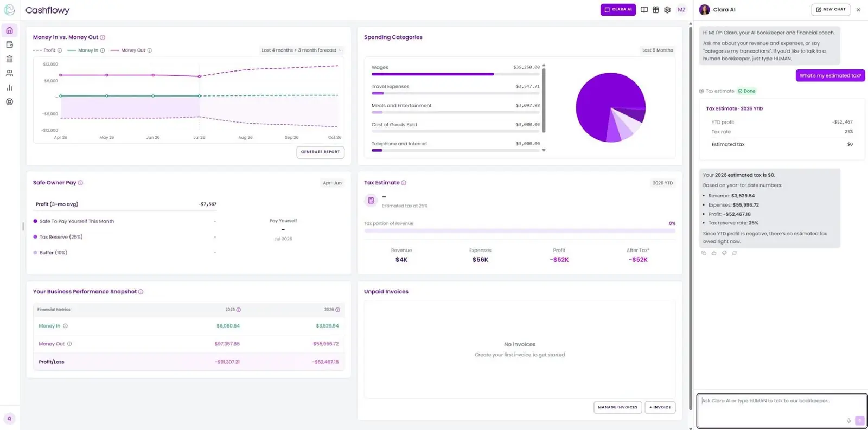Open the Clara AI purple button
This screenshot has width=868, height=430.
[618, 10]
